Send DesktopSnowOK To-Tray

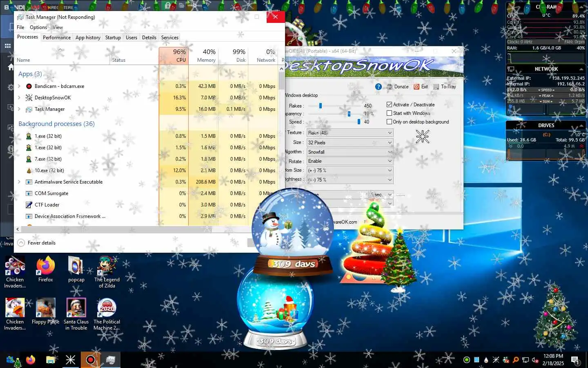click(445, 87)
